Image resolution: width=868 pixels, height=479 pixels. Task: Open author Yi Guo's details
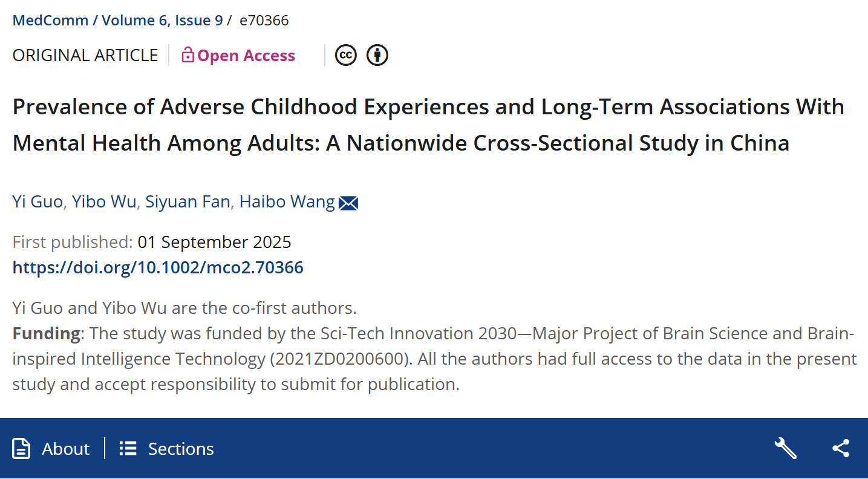(37, 202)
